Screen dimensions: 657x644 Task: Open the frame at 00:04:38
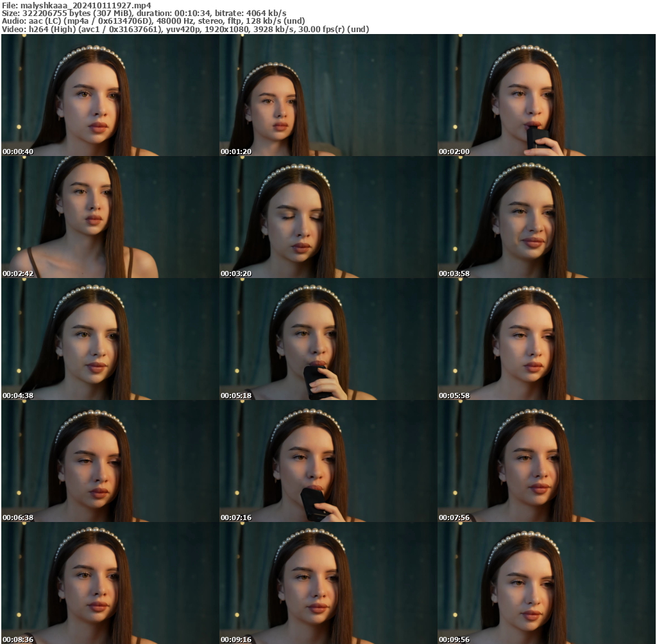coord(110,339)
